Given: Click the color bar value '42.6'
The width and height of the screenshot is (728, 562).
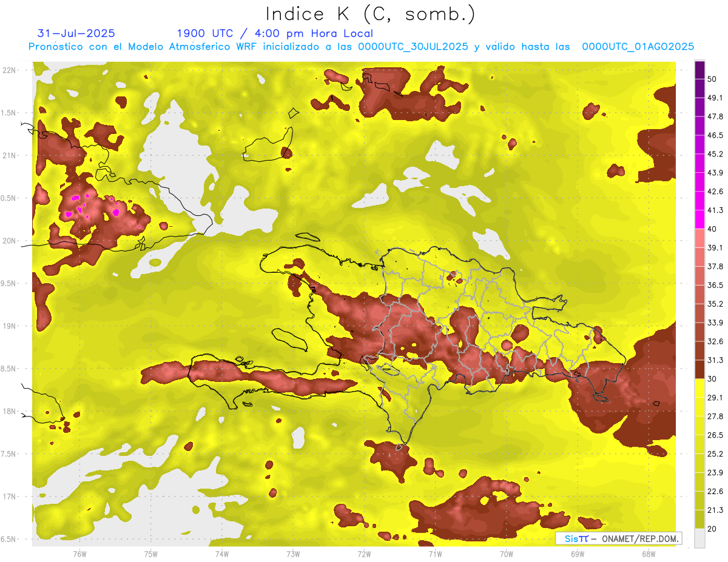Looking at the screenshot, I should click(714, 192).
